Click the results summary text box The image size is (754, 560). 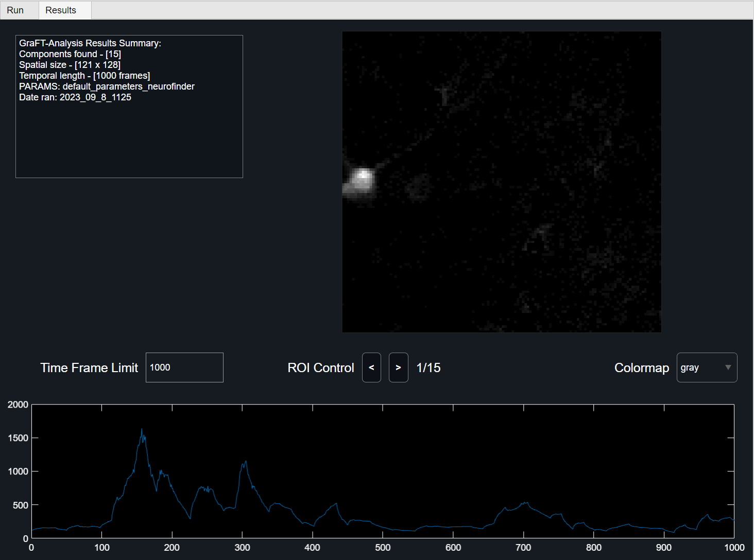click(x=129, y=107)
